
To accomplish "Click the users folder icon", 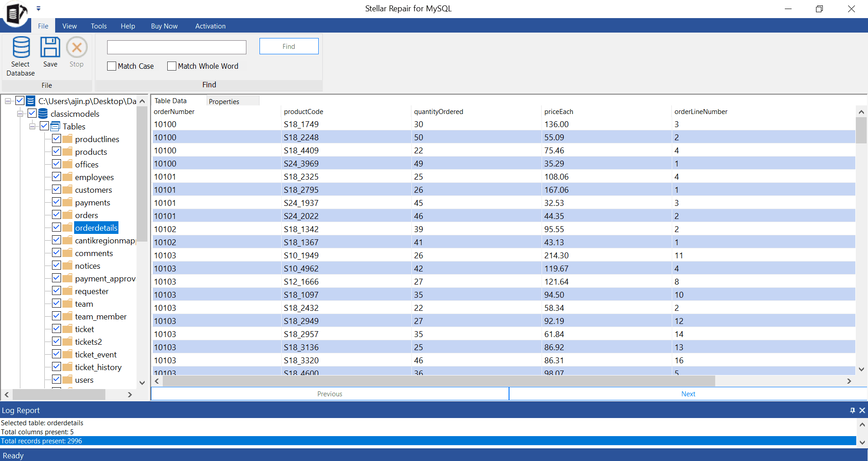I will (x=67, y=379).
